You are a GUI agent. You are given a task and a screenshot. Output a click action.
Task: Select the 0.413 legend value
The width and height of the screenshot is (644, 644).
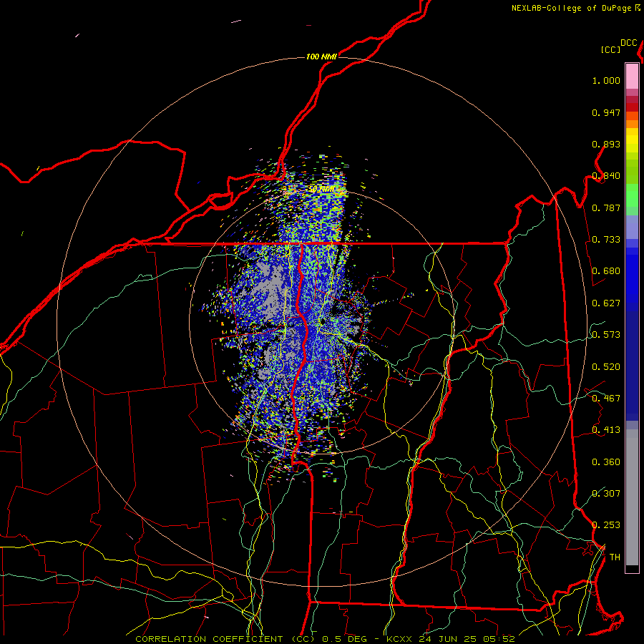click(x=606, y=430)
